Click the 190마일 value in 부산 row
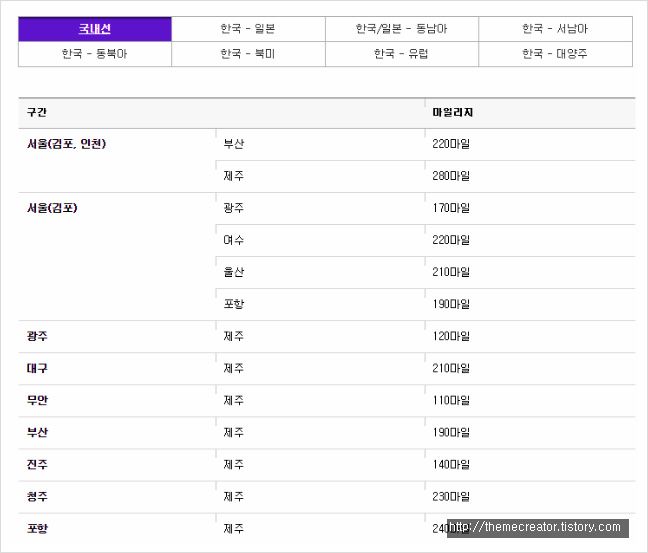 point(451,432)
